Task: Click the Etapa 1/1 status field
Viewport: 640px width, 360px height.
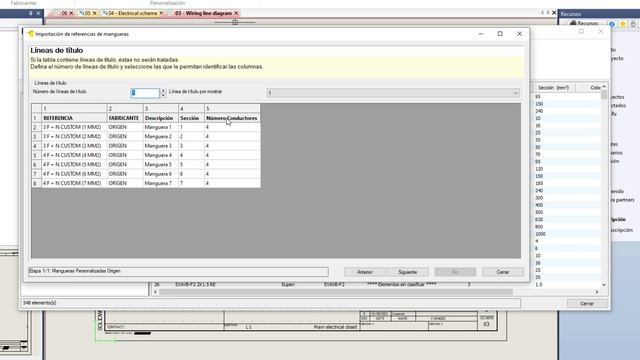Action: click(x=178, y=271)
